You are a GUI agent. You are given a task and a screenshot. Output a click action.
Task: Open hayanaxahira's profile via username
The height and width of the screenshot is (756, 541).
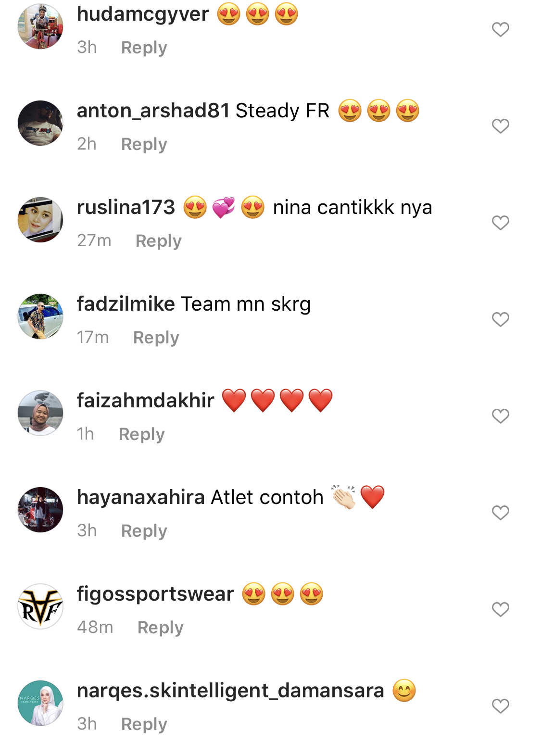(141, 497)
